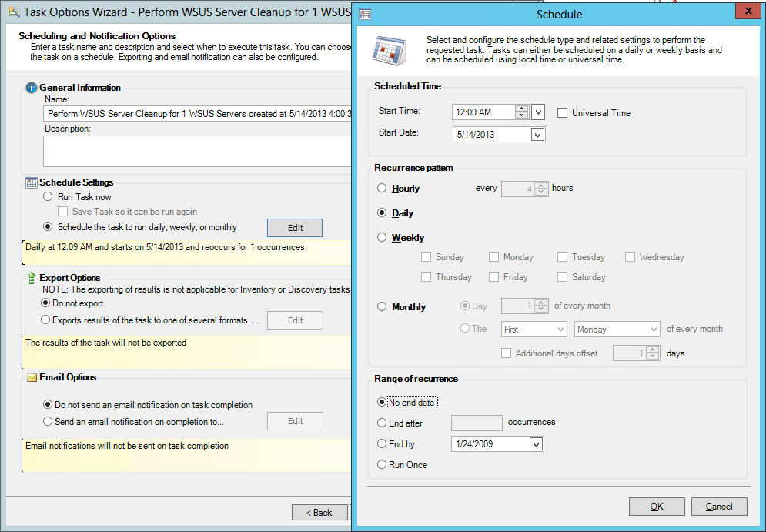Viewport: 766px width, 532px height.
Task: Click the End after occurrences input field
Action: (477, 423)
